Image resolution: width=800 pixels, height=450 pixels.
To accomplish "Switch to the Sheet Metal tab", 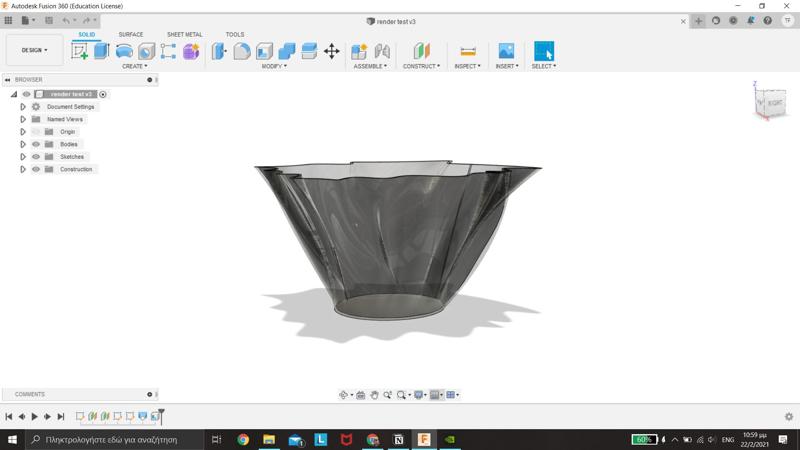I will [x=185, y=34].
